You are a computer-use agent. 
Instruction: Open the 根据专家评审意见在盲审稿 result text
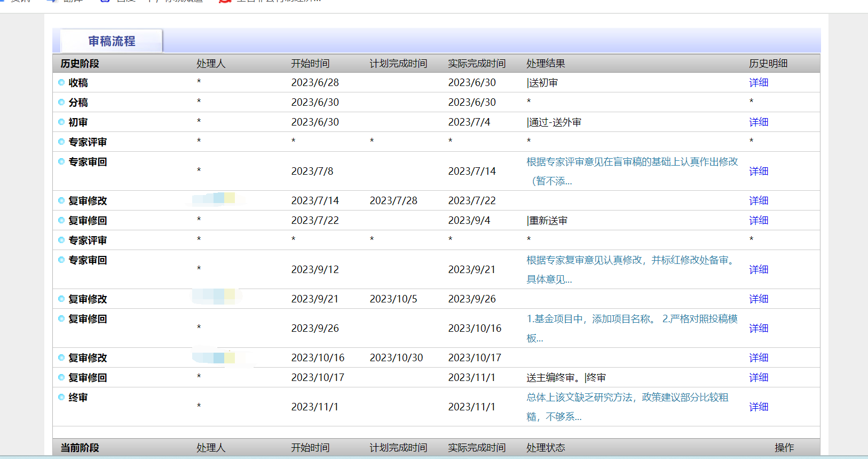(x=632, y=162)
